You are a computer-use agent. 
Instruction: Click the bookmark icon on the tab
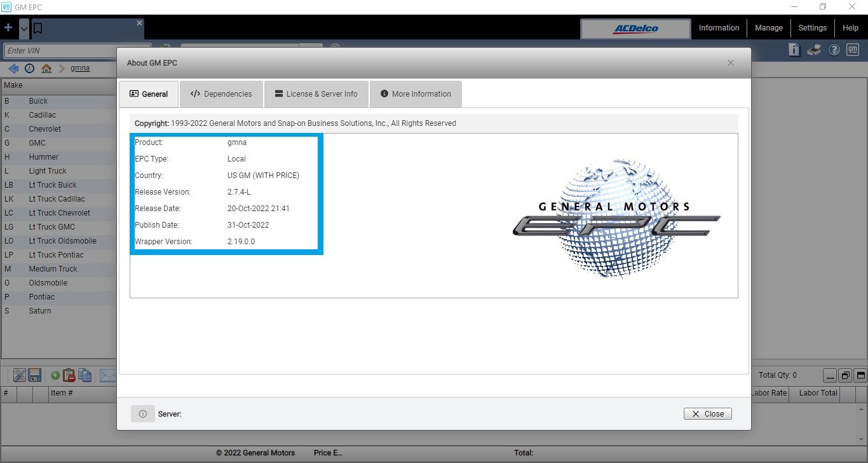pyautogui.click(x=37, y=29)
